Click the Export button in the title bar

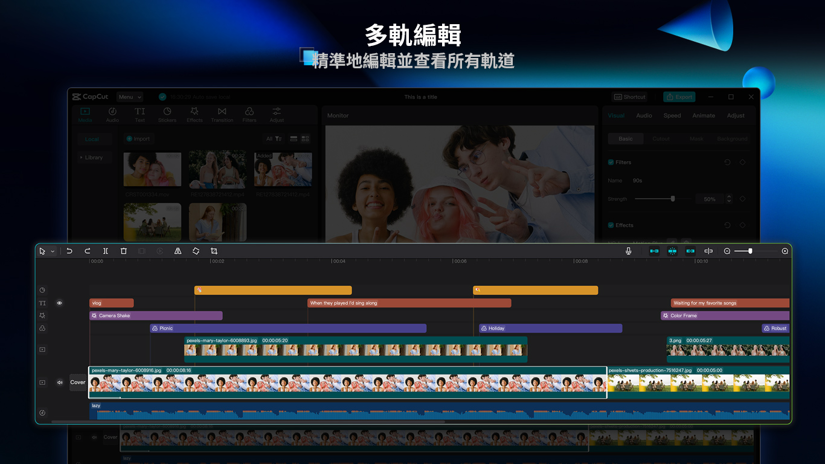click(x=679, y=97)
